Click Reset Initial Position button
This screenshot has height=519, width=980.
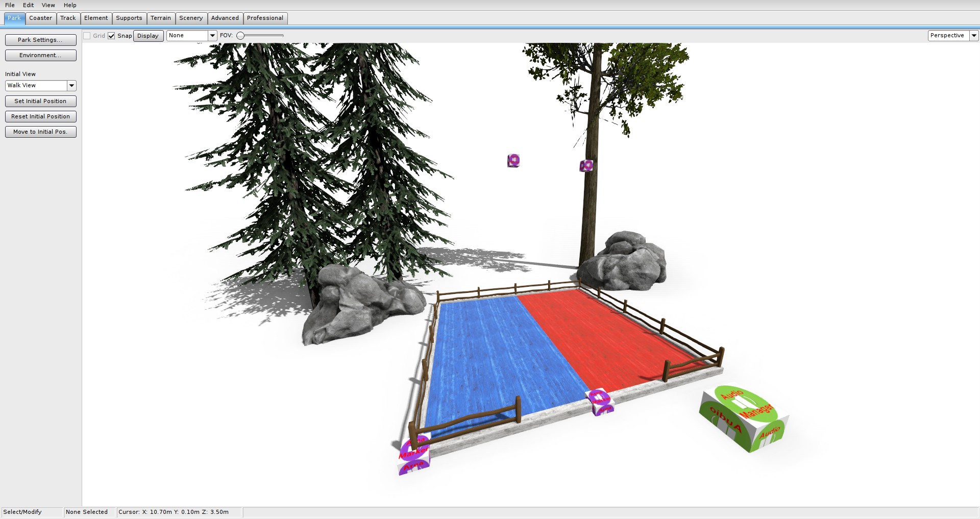coord(41,116)
